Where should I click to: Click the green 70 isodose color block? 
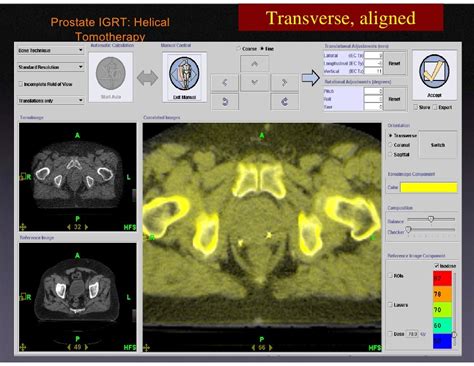click(x=442, y=310)
